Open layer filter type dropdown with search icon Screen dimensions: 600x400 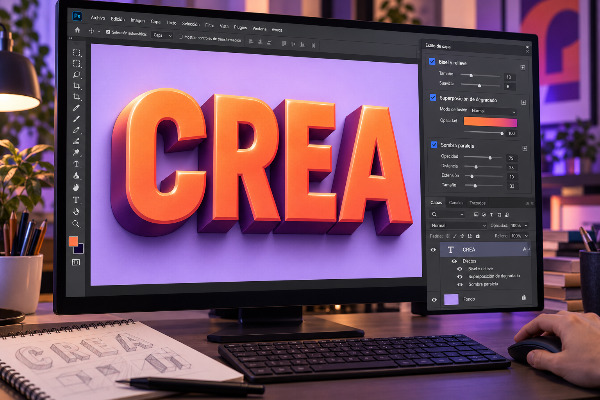click(x=448, y=215)
